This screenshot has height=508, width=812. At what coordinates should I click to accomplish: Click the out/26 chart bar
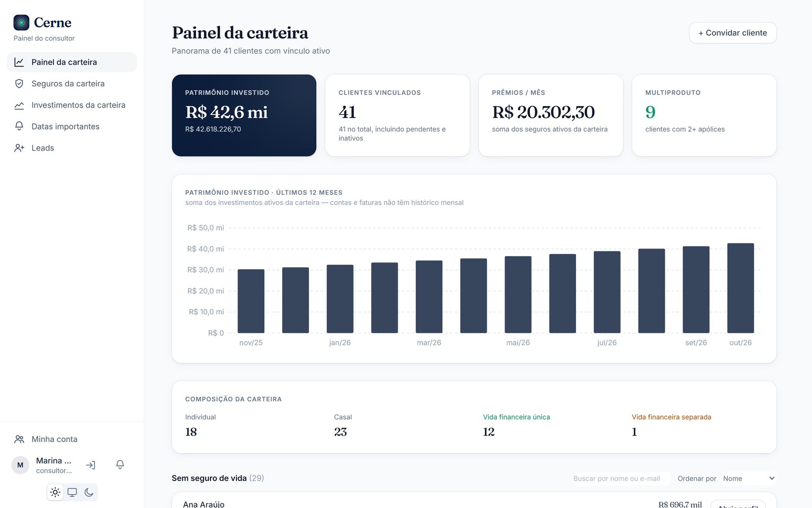point(740,288)
